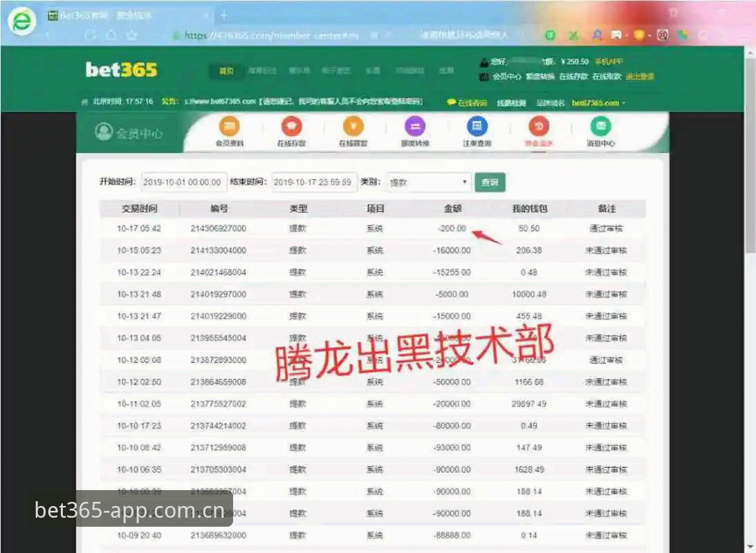Open the 类别 category dropdown showing 提款

pyautogui.click(x=429, y=182)
